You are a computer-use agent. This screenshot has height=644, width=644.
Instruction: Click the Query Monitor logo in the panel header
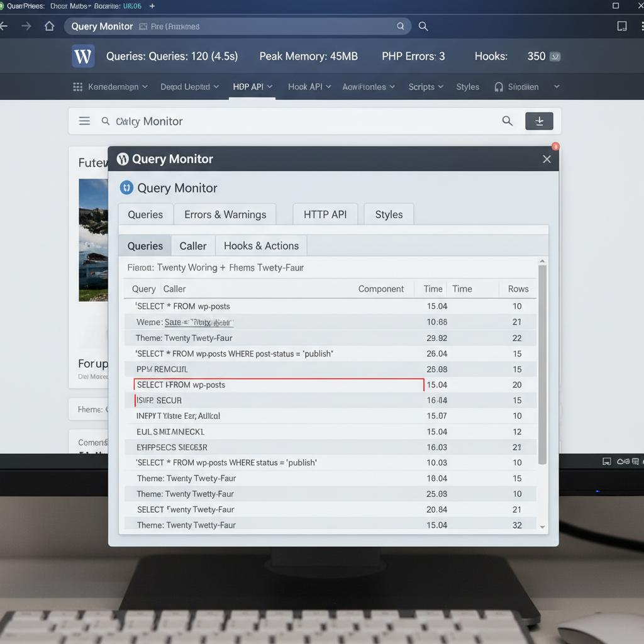[123, 159]
